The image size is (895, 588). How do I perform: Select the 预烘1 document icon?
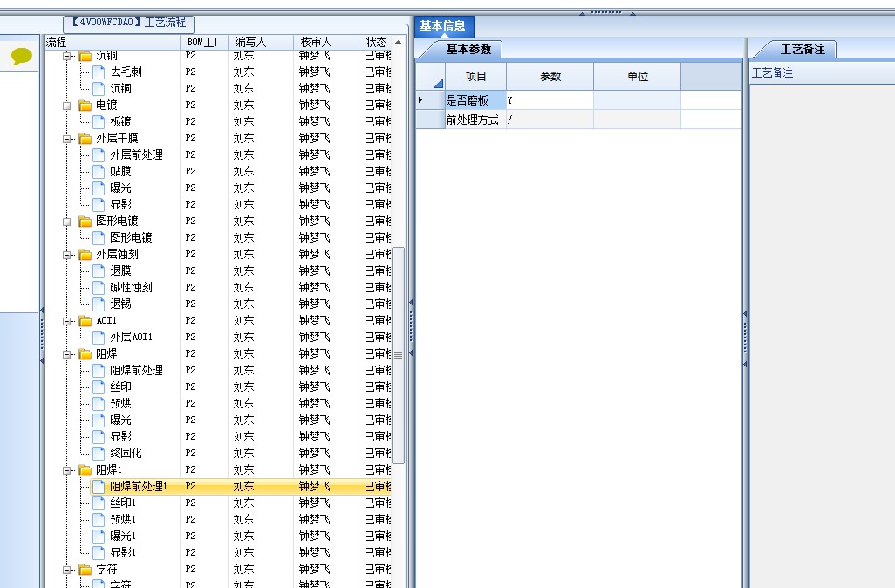[99, 519]
